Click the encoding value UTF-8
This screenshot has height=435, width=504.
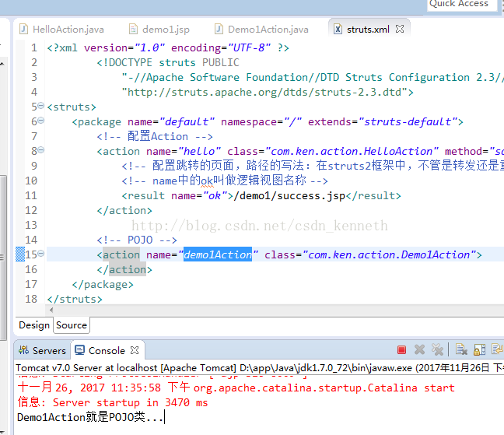(x=249, y=48)
